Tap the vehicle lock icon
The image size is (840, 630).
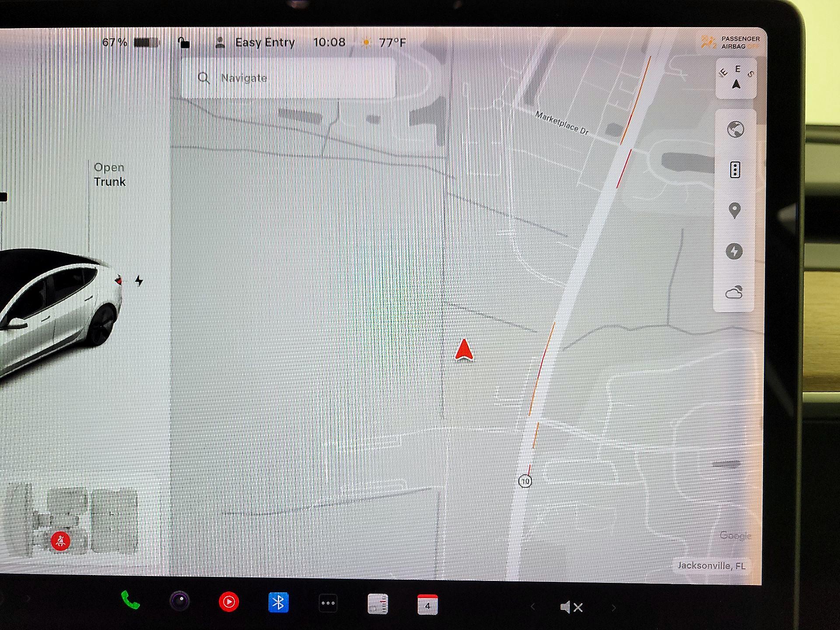pos(184,42)
